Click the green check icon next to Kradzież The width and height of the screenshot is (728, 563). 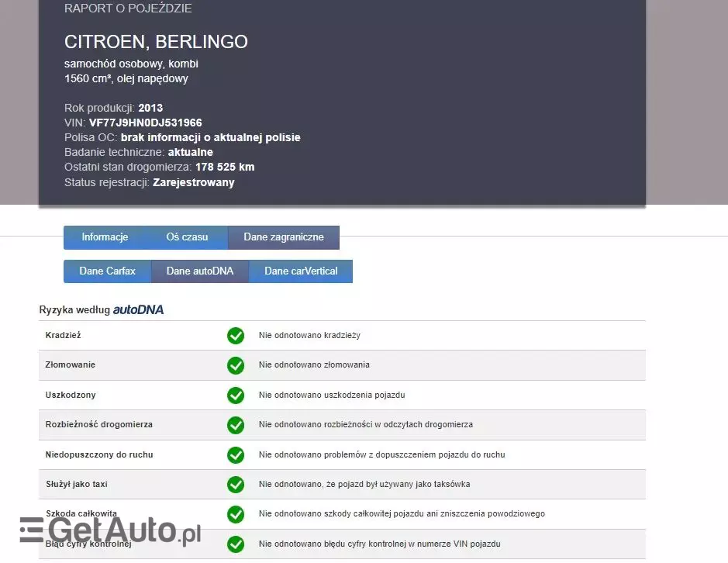236,335
